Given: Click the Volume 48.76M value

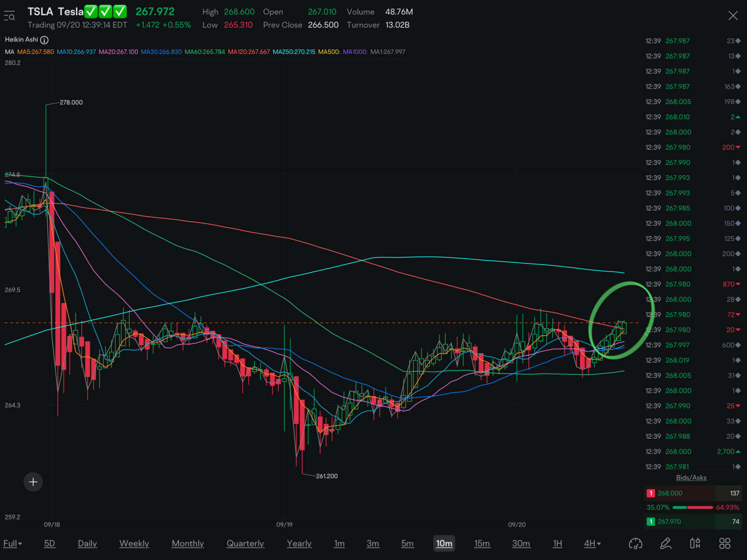Looking at the screenshot, I should [x=399, y=12].
